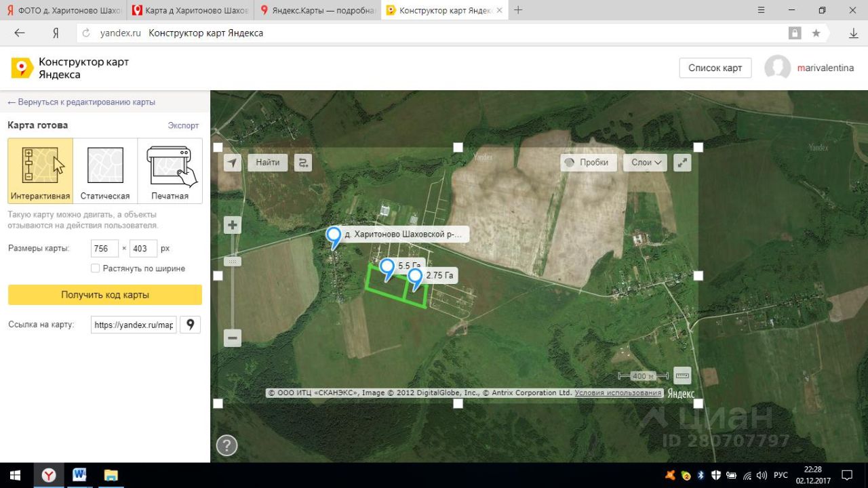
Task: Open marivalentina user avatar
Action: [x=778, y=68]
